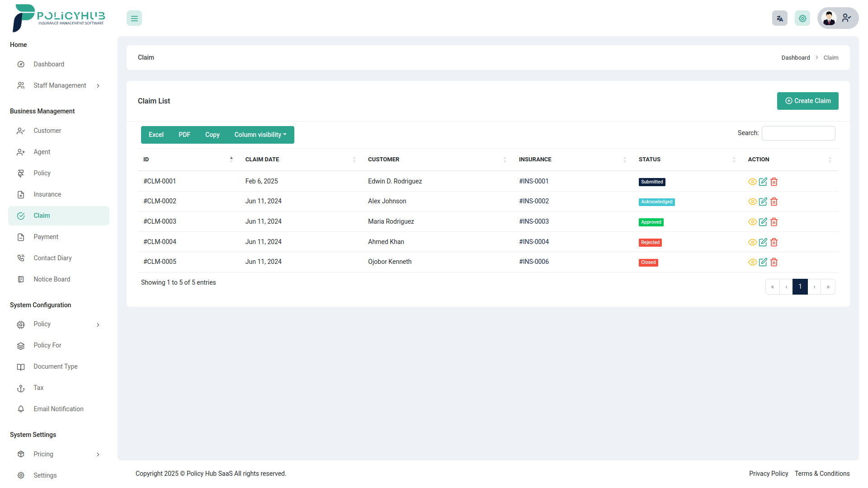Open the Column visibility dropdown
Screen dimensions: 868x488
coord(260,135)
